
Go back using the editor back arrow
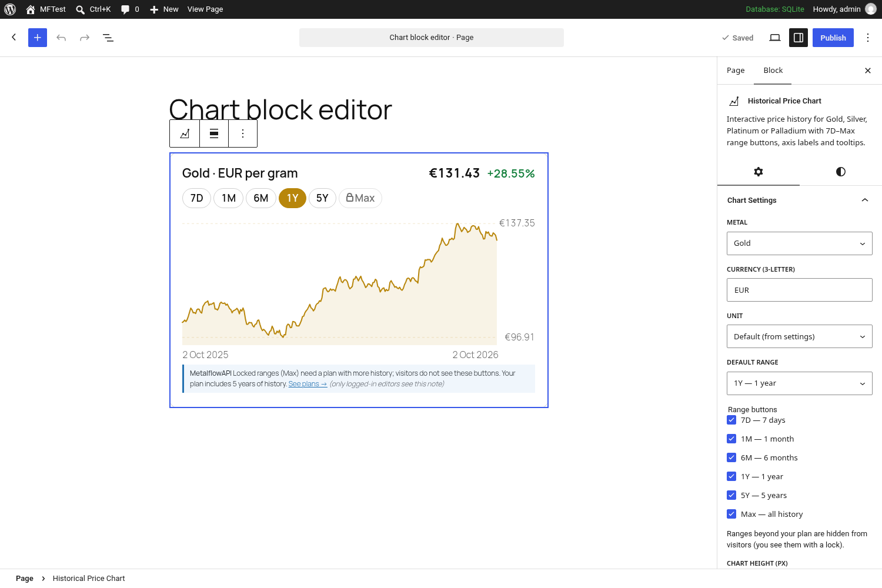click(14, 38)
